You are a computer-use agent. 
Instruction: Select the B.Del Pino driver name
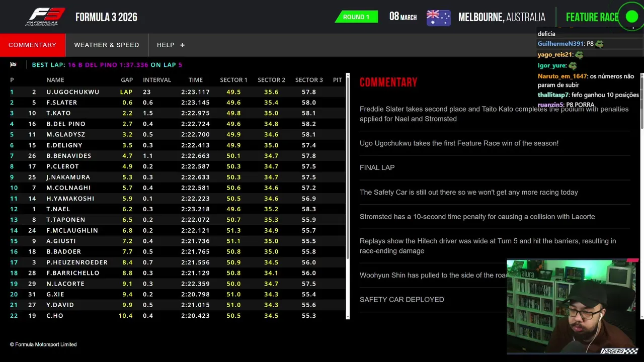(x=66, y=124)
